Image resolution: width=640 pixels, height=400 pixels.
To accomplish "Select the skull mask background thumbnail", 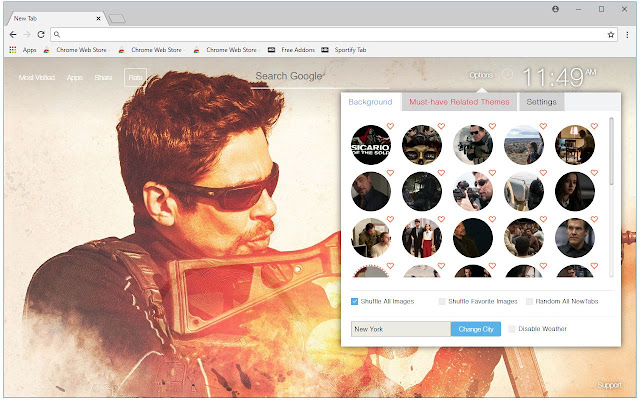I will pos(422,145).
